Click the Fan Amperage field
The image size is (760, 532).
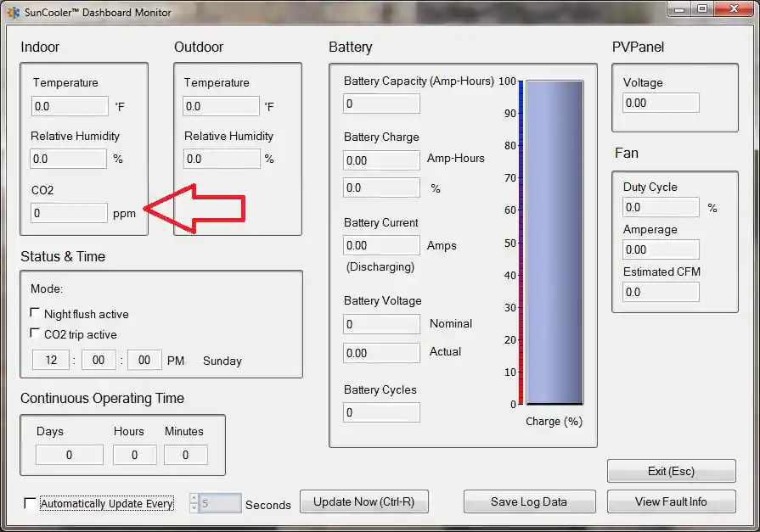tap(661, 249)
